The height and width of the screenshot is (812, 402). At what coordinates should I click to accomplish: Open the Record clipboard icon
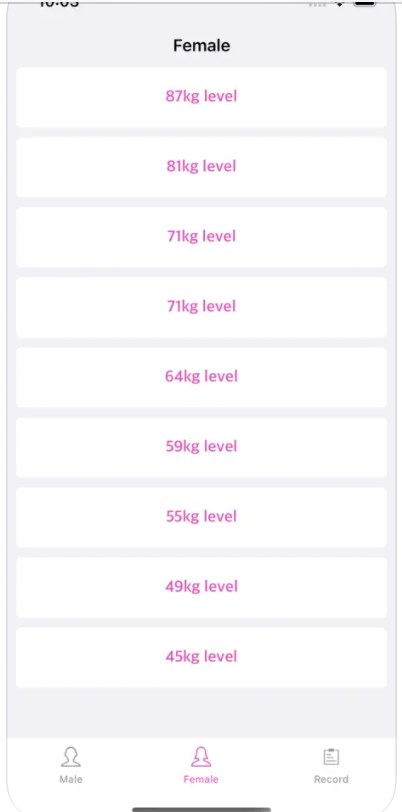tap(331, 757)
